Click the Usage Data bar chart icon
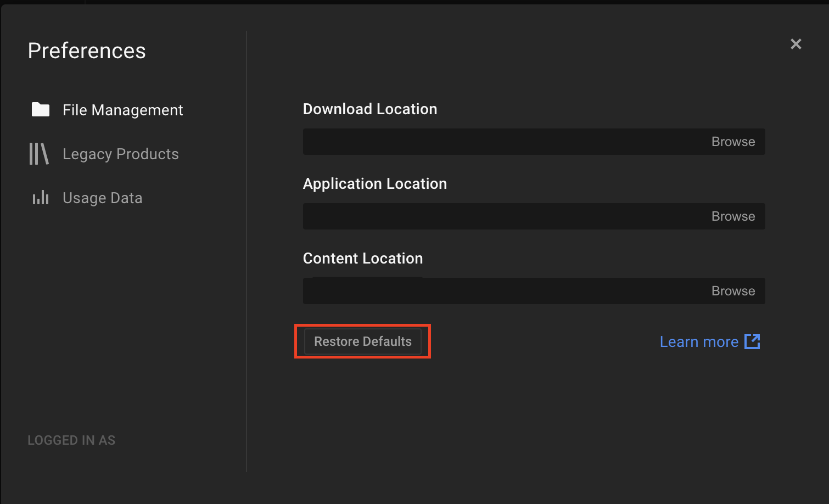 (x=41, y=198)
